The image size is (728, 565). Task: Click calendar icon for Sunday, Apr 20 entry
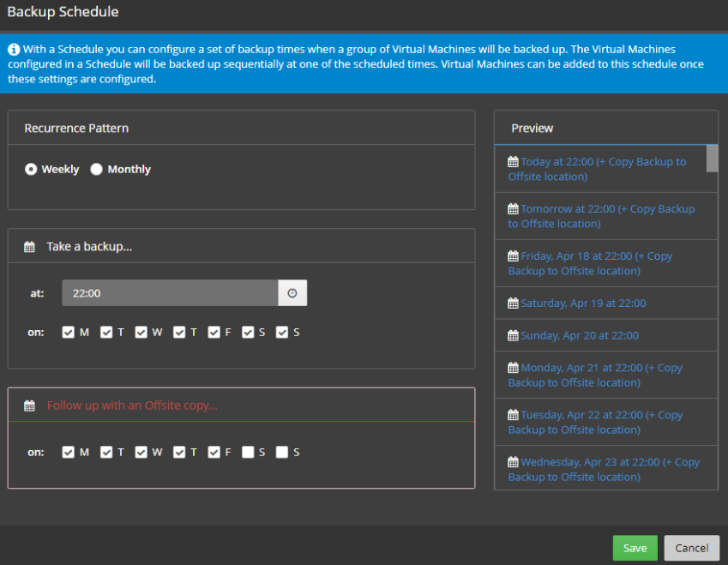pos(514,336)
